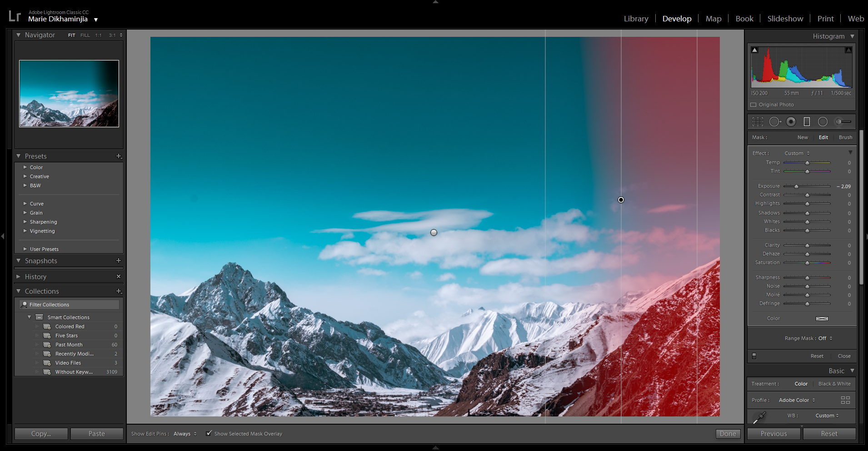Click the Done button

(728, 434)
